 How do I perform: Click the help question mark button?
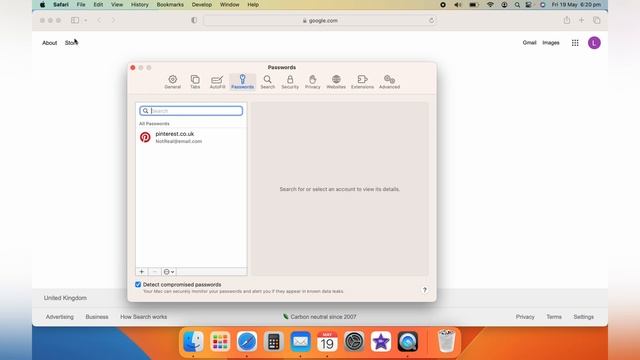pos(424,290)
